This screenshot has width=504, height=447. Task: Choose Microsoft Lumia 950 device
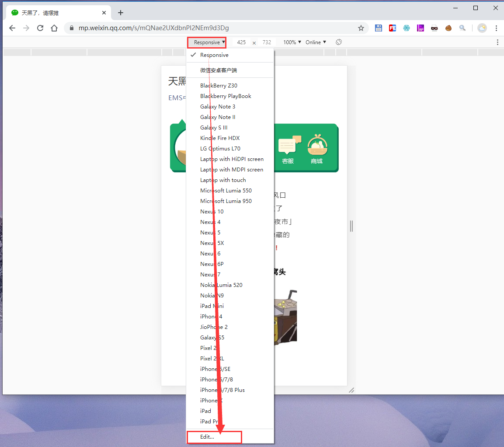(230, 201)
